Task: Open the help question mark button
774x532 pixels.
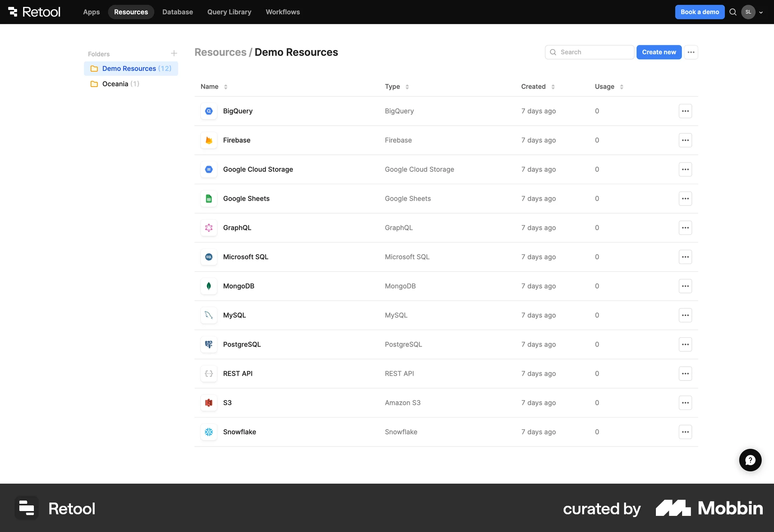Action: click(x=750, y=460)
